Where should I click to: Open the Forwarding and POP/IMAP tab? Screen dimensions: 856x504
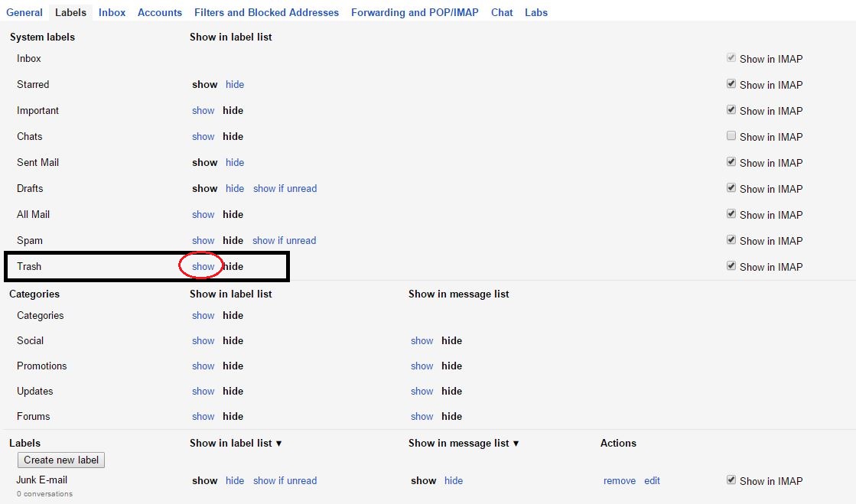[x=415, y=12]
